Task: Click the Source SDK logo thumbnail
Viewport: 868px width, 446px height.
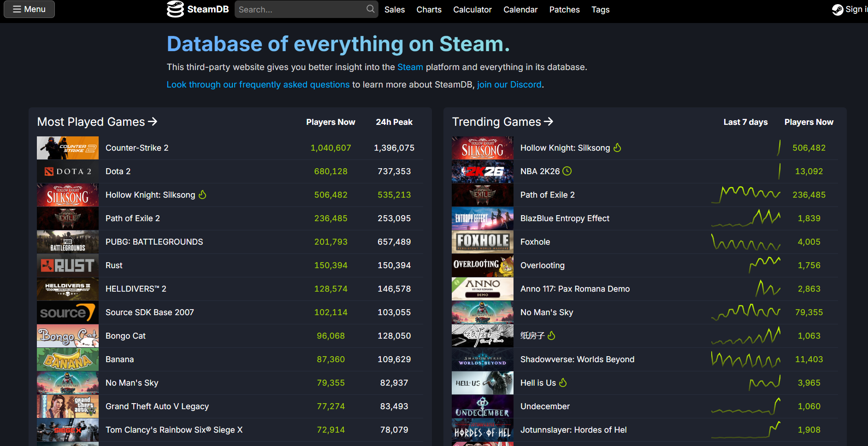Action: (x=68, y=312)
